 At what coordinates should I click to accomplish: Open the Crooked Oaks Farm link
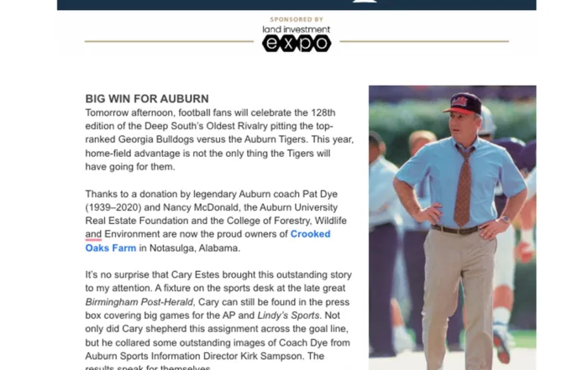coord(310,234)
